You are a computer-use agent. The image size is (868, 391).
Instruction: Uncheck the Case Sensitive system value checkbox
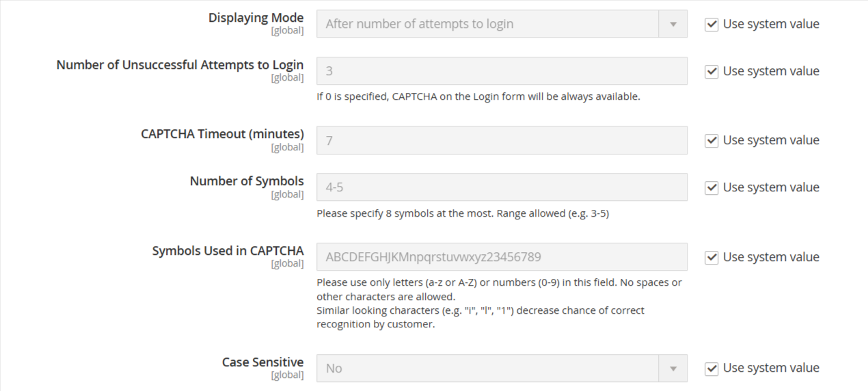(711, 368)
